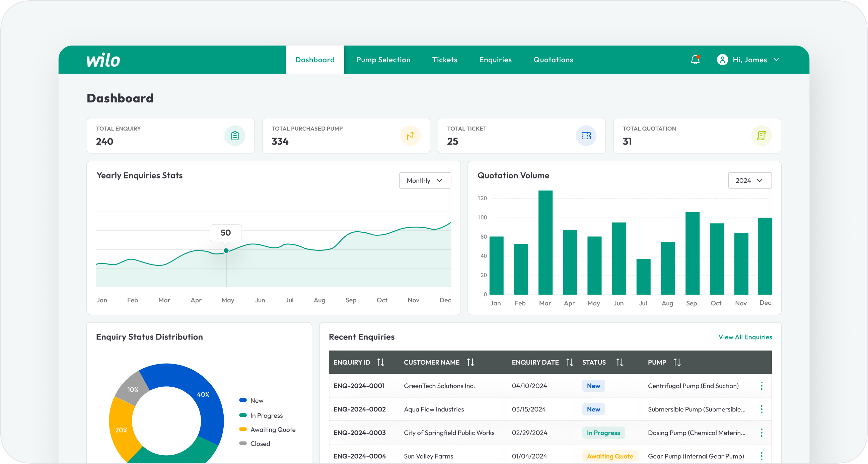The width and height of the screenshot is (868, 464).
Task: Go to the Quotations tab
Action: (x=553, y=60)
